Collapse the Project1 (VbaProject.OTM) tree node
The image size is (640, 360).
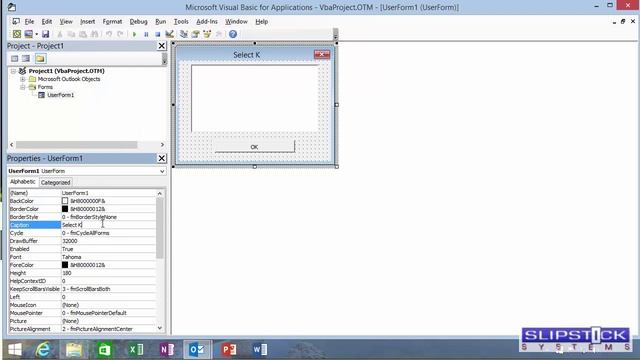click(x=13, y=71)
